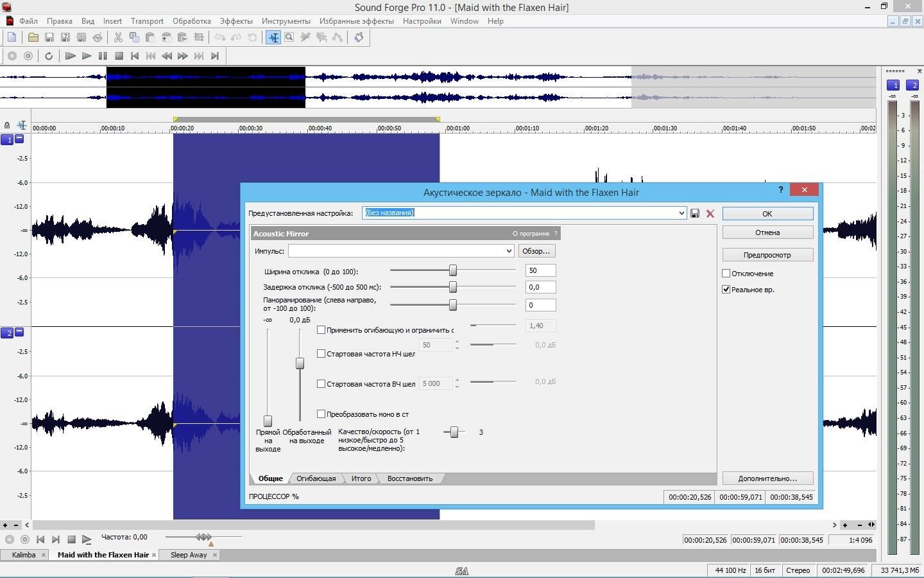Click the Trim/Crop toolbar icon

click(x=199, y=37)
